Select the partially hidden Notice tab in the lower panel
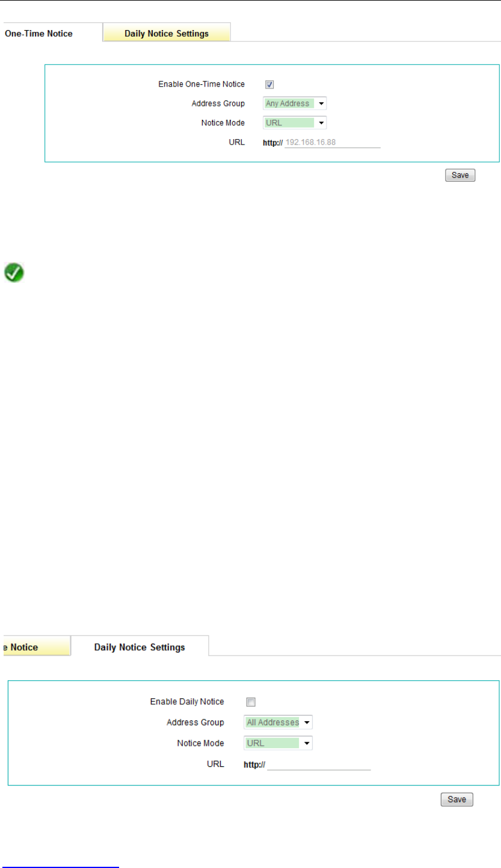Image resolution: width=501 pixels, height=868 pixels. (x=35, y=647)
